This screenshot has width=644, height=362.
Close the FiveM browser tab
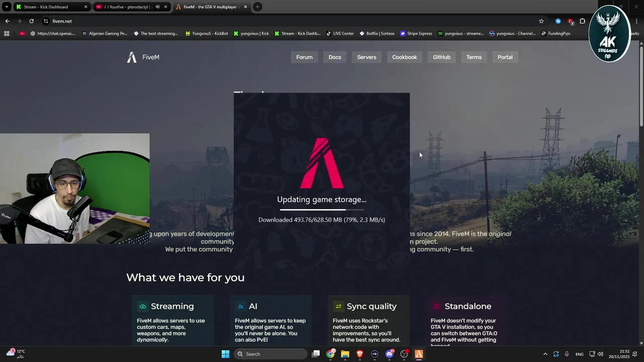tap(246, 7)
